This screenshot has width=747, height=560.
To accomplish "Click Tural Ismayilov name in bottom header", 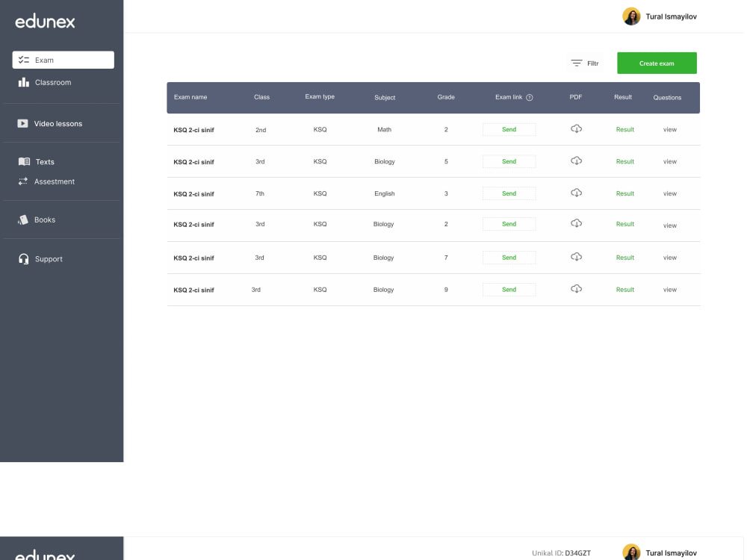I will pos(671,553).
